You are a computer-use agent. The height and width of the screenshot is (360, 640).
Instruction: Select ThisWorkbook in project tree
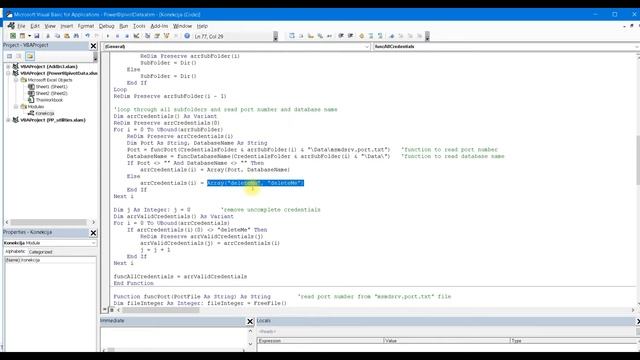49,100
